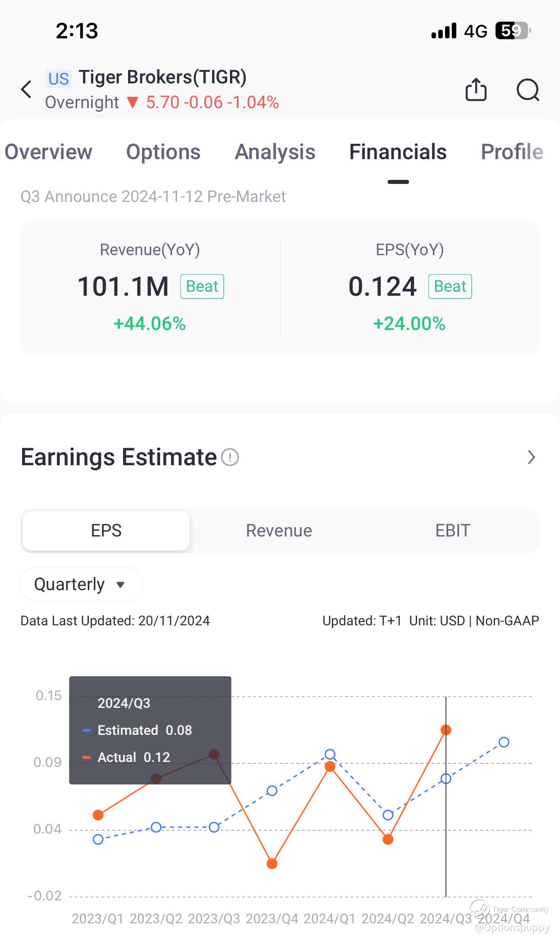
Task: Tap the 2:13 clock in status bar
Action: click(77, 31)
